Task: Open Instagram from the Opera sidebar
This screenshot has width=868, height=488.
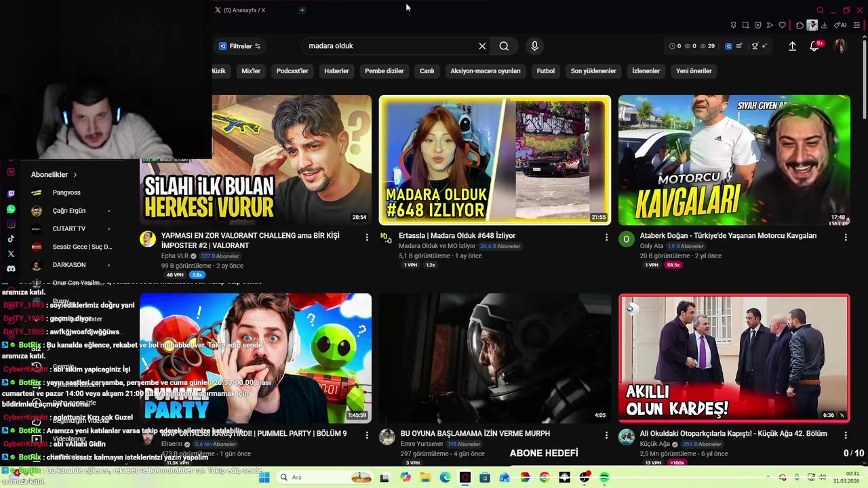Action: (x=11, y=224)
